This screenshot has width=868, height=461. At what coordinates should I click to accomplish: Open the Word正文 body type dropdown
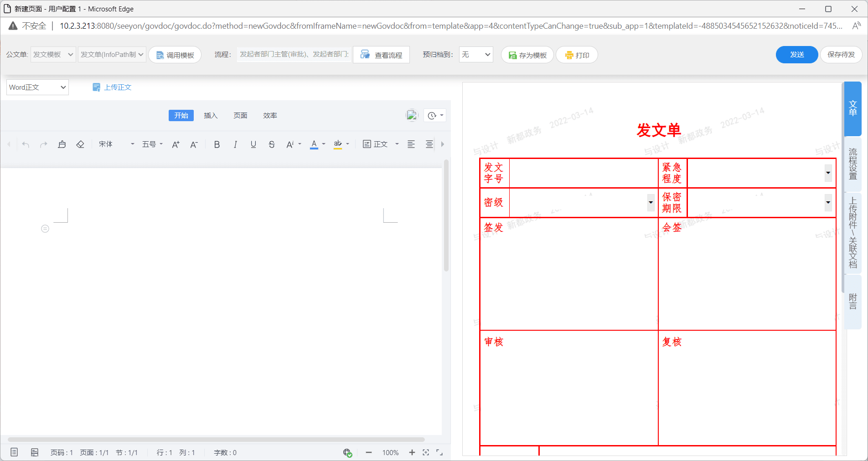coord(37,87)
